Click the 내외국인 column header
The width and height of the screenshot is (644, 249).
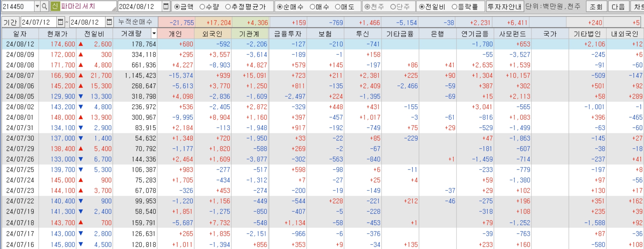pyautogui.click(x=625, y=34)
